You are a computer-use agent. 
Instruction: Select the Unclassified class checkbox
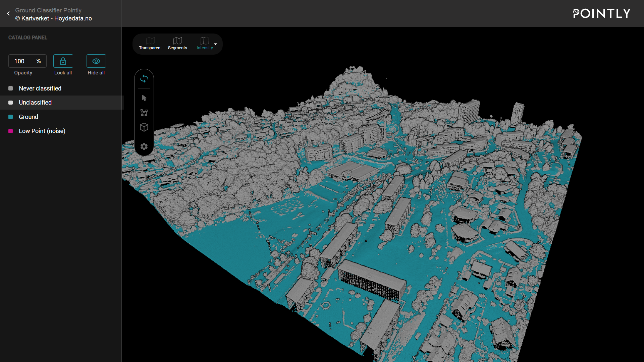pos(10,103)
